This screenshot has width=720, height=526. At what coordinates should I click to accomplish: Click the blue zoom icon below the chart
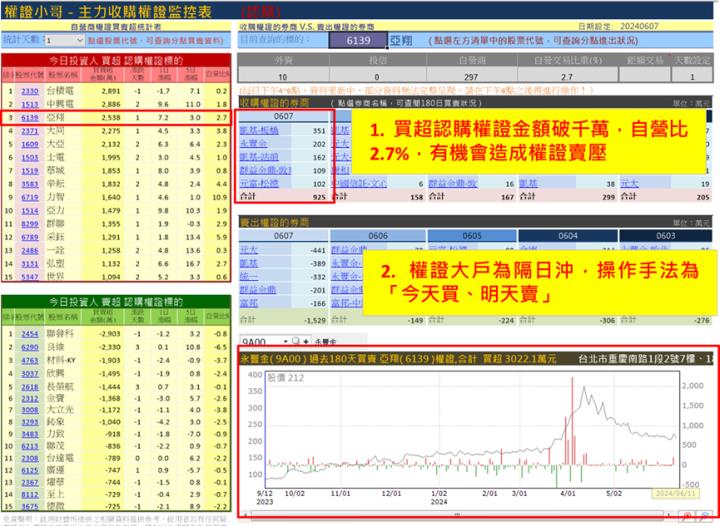pos(705,517)
